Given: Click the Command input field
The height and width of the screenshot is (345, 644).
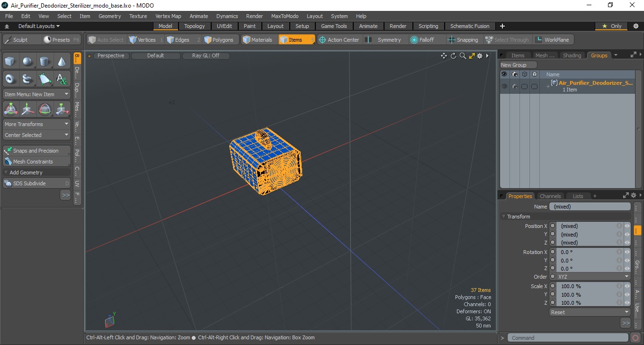Looking at the screenshot, I should pyautogui.click(x=568, y=338).
